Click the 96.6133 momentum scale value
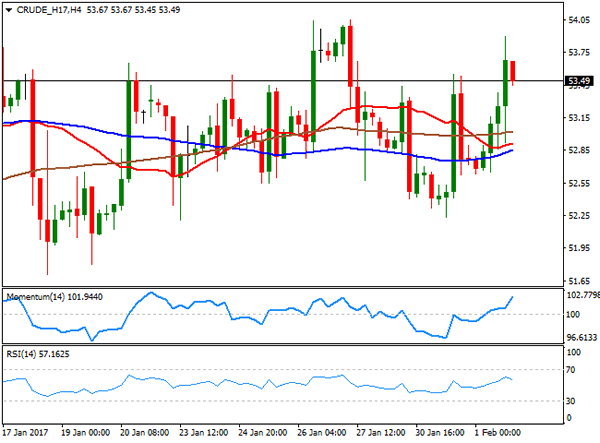Image resolution: width=600 pixels, height=443 pixels. (582, 337)
